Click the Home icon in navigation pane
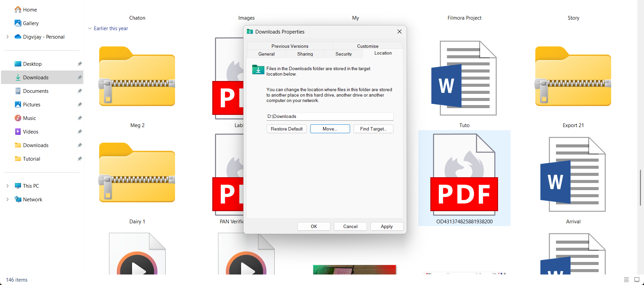644x285 pixels. tap(18, 9)
